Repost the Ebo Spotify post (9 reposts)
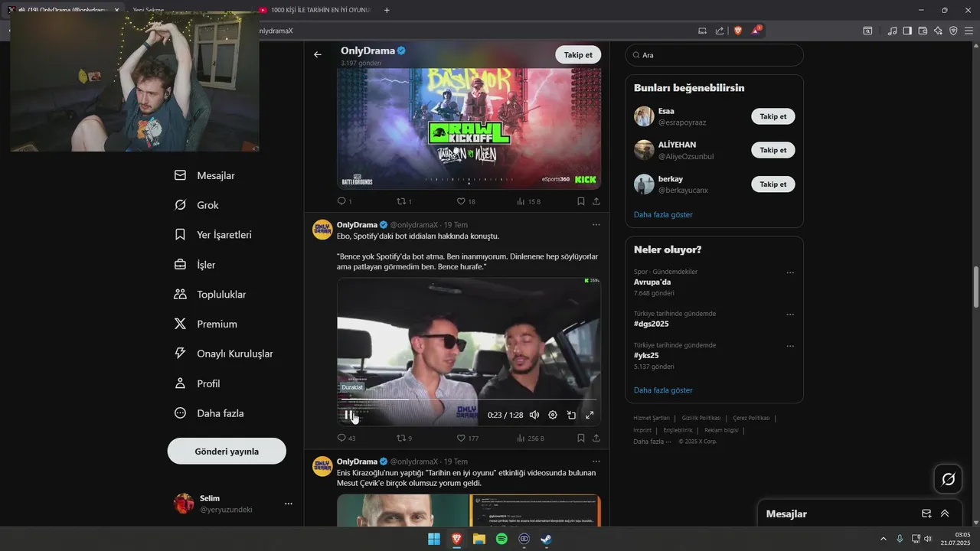980x551 pixels. click(403, 438)
